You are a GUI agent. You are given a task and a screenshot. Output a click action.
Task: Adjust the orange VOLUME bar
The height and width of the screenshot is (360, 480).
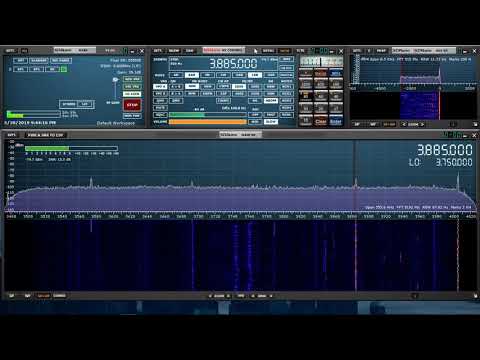(x=208, y=122)
